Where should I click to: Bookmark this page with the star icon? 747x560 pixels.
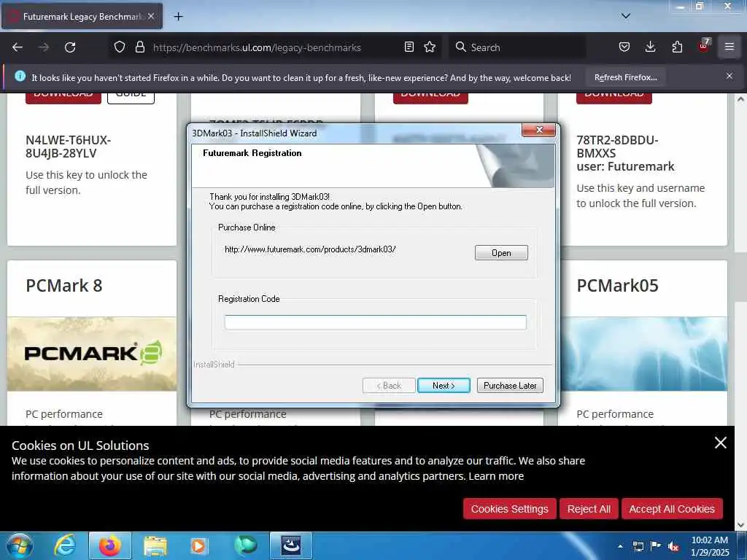[x=430, y=47]
